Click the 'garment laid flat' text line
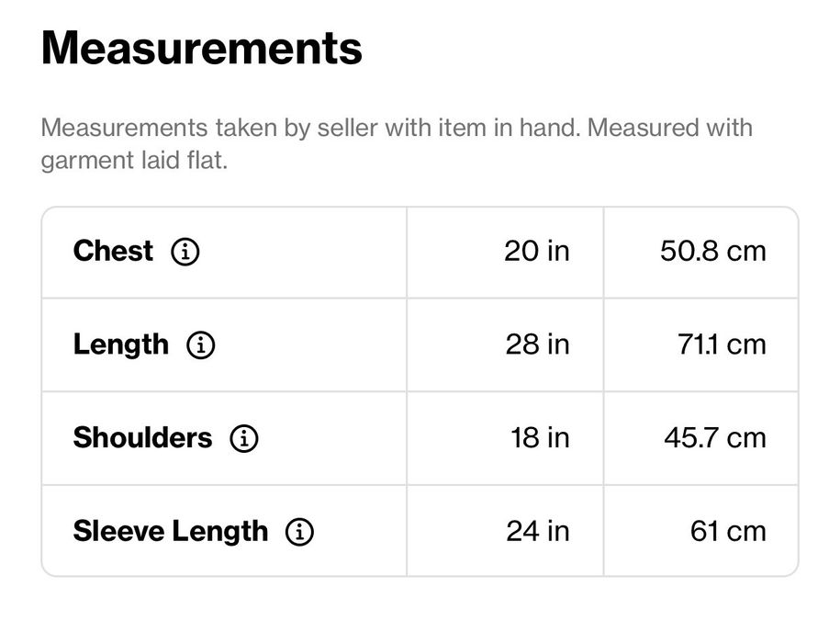 pos(134,161)
